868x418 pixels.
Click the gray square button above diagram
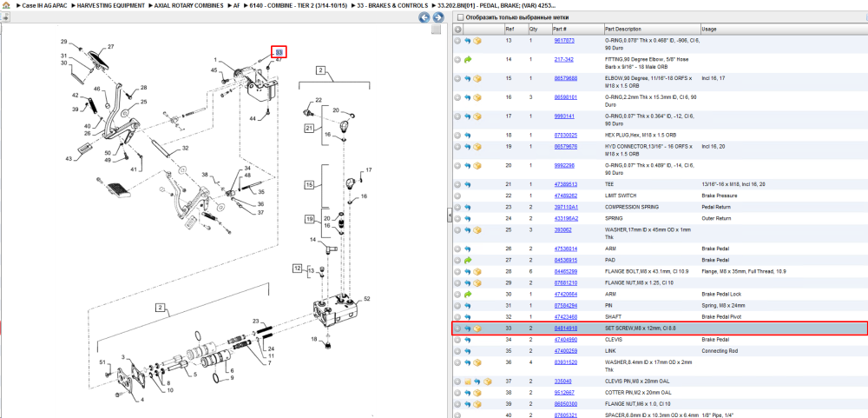coord(437,30)
